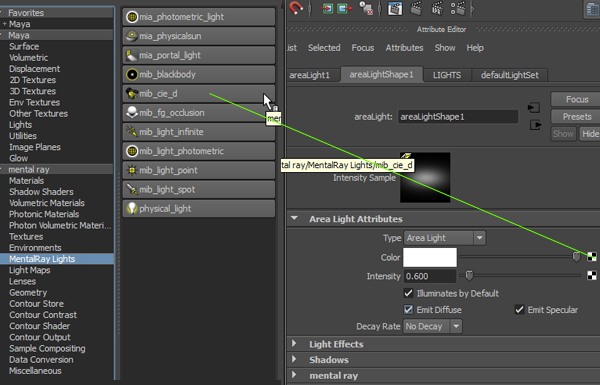
Task: Switch to areaLightShape1 tab
Action: click(x=382, y=75)
